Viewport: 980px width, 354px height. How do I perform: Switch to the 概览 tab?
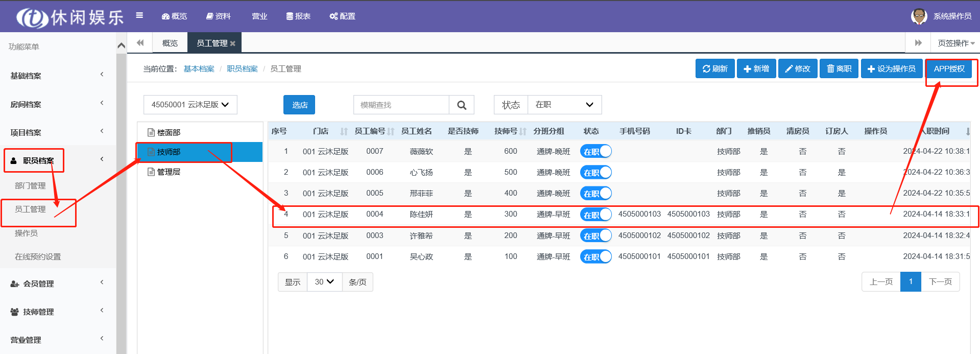170,43
